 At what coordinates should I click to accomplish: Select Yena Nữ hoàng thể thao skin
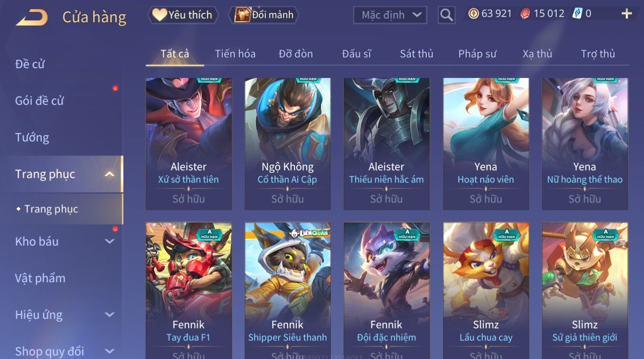[585, 144]
